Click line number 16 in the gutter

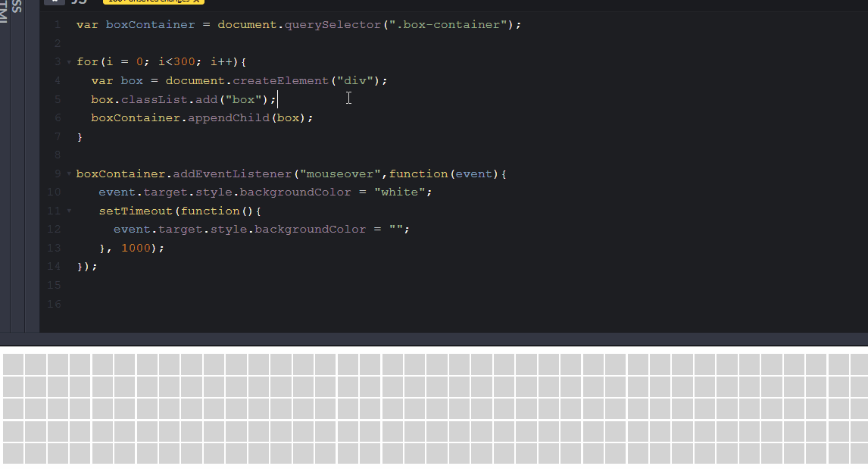(x=54, y=304)
